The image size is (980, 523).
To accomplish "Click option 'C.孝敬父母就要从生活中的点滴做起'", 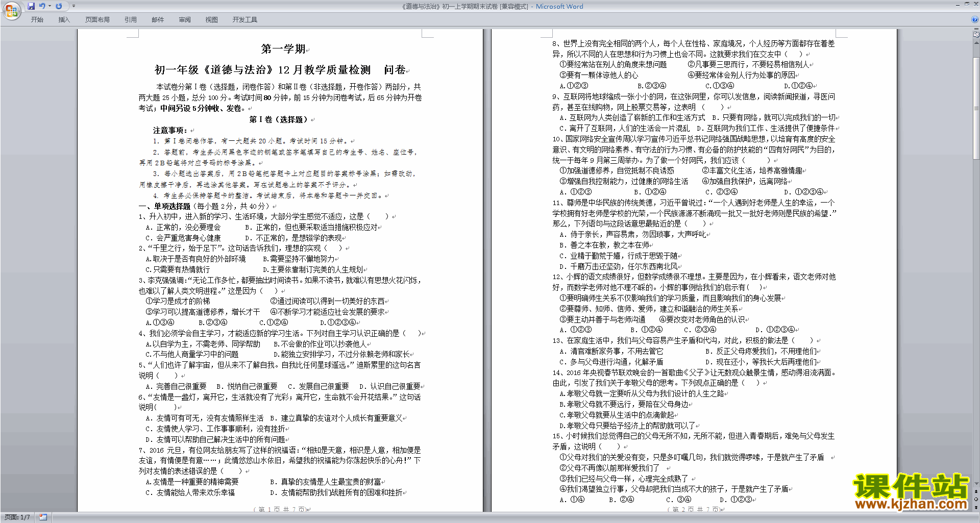I will tap(617, 415).
